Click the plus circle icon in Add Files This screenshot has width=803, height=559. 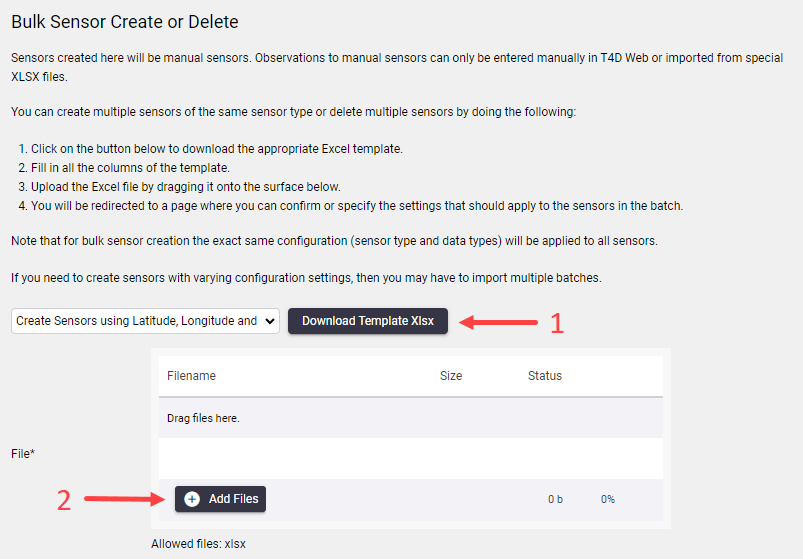tap(192, 499)
